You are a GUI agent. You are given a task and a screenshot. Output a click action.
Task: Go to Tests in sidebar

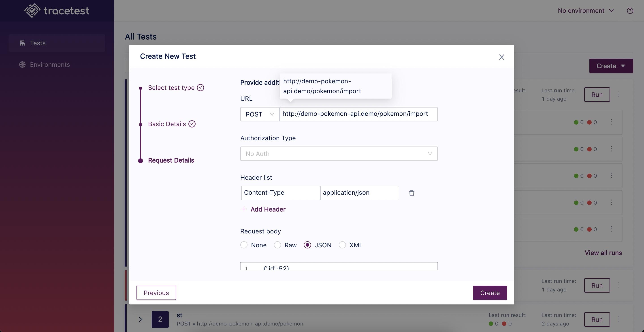tap(57, 43)
